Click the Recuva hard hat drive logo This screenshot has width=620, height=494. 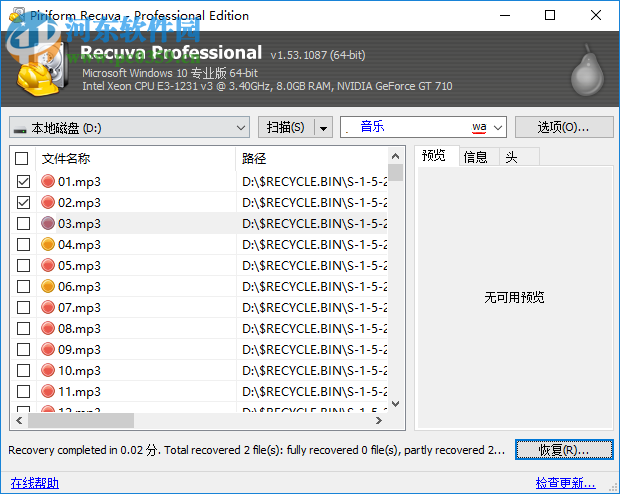41,70
